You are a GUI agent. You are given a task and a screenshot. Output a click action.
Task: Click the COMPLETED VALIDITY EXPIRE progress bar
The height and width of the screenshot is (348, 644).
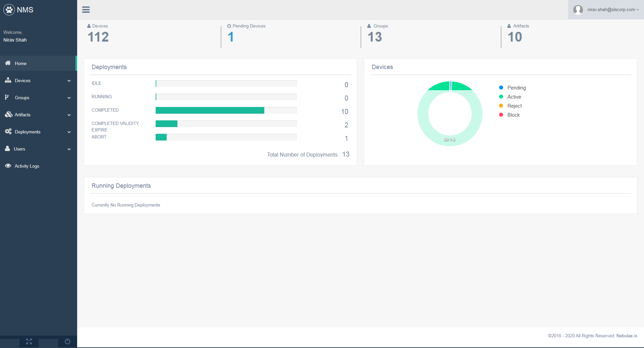[x=226, y=124]
